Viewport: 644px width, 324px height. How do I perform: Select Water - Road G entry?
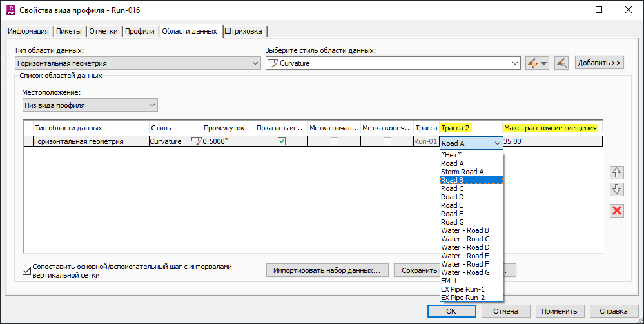coord(471,272)
